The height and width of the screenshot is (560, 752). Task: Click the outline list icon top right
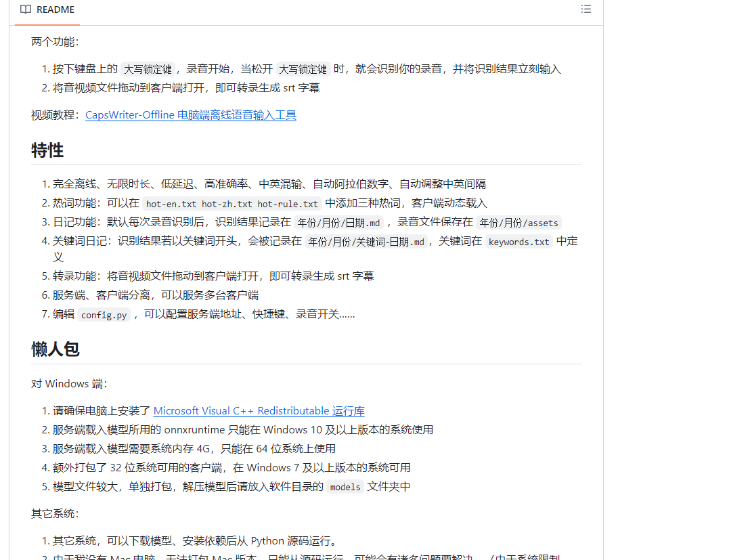click(586, 9)
